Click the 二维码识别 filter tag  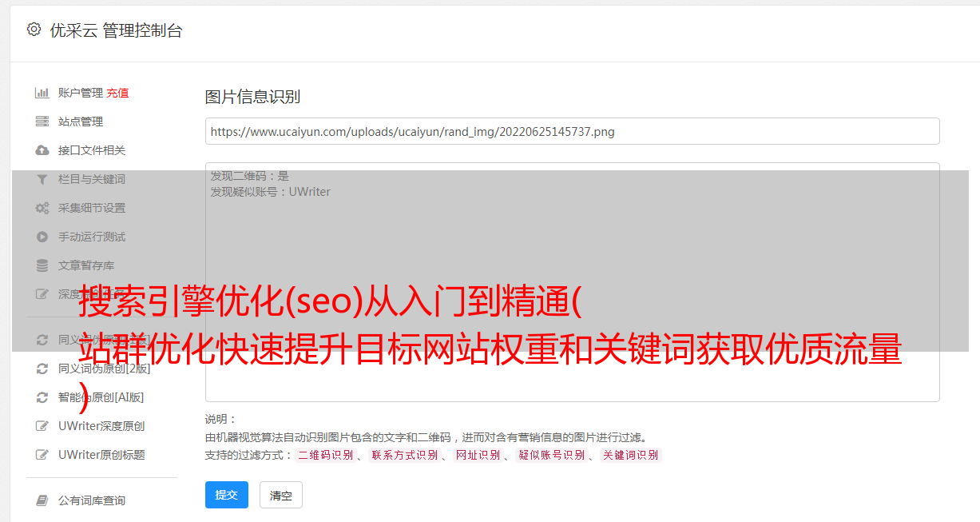tap(325, 455)
